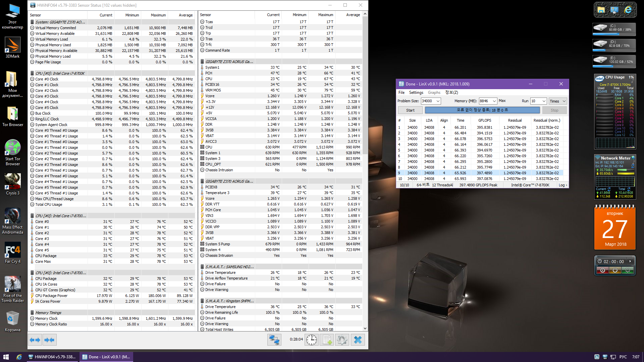The image size is (644, 362).
Task: Click the shrink columns inward arrows icon
Action: (x=49, y=340)
